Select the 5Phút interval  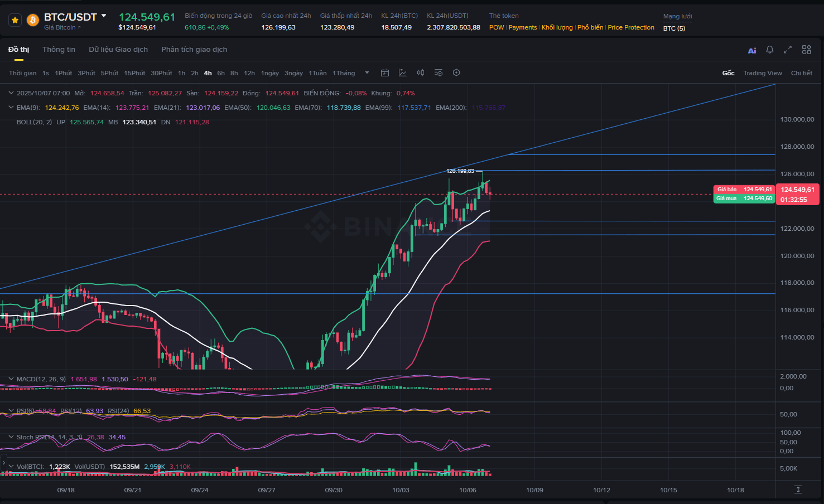(109, 73)
